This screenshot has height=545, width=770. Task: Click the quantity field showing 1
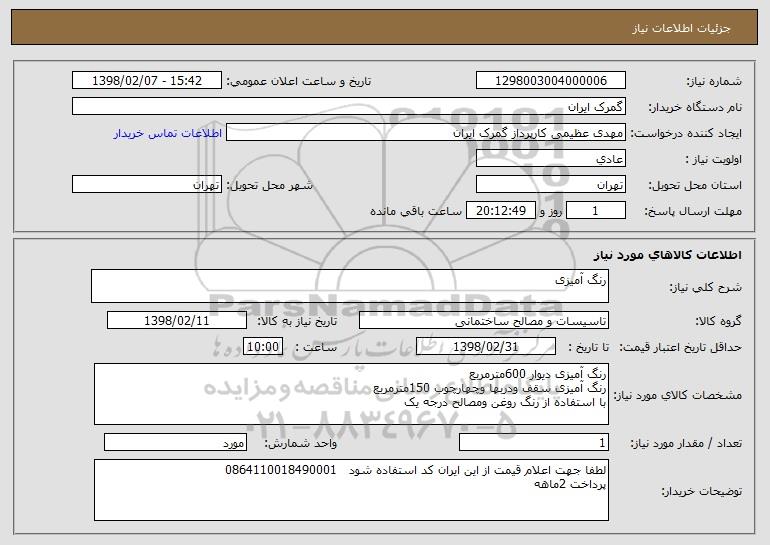click(x=534, y=442)
